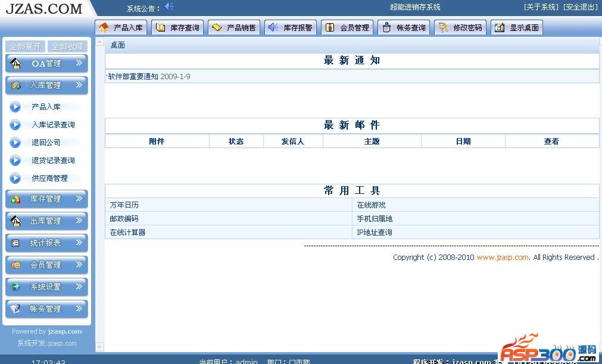The height and width of the screenshot is (364, 602).
Task: Click the speaker icon next to 系统公告
Action: pos(169,7)
